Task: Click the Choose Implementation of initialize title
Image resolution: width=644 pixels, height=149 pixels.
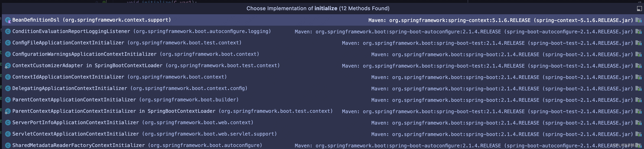Action: pyautogui.click(x=318, y=9)
